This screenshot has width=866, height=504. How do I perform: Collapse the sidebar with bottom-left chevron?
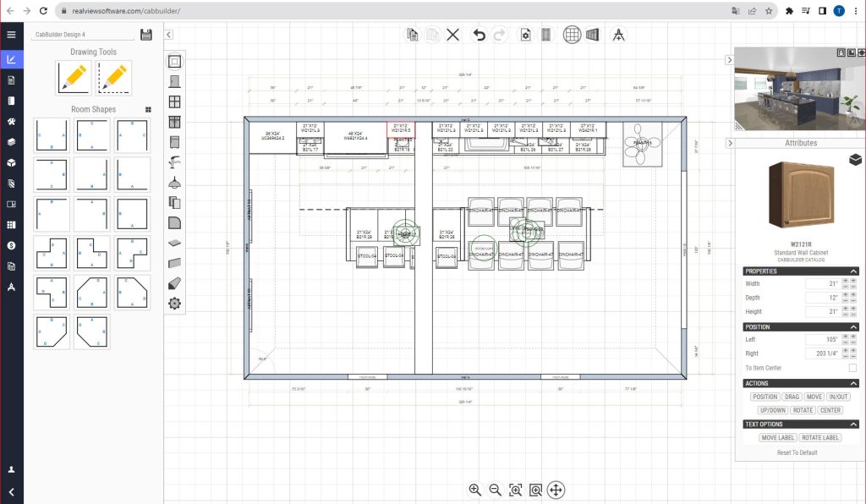pos(11,492)
